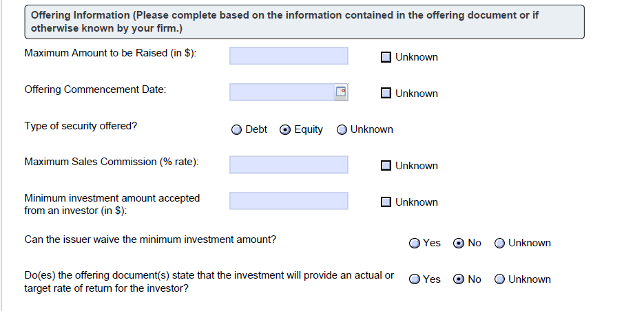This screenshot has height=311, width=644.
Task: Focus the Maximum Amount to be Raised field
Action: pos(289,56)
